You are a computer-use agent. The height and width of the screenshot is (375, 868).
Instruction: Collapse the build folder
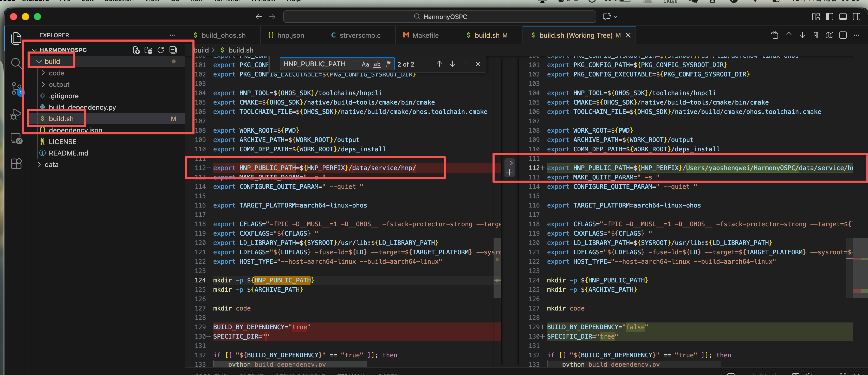52,61
